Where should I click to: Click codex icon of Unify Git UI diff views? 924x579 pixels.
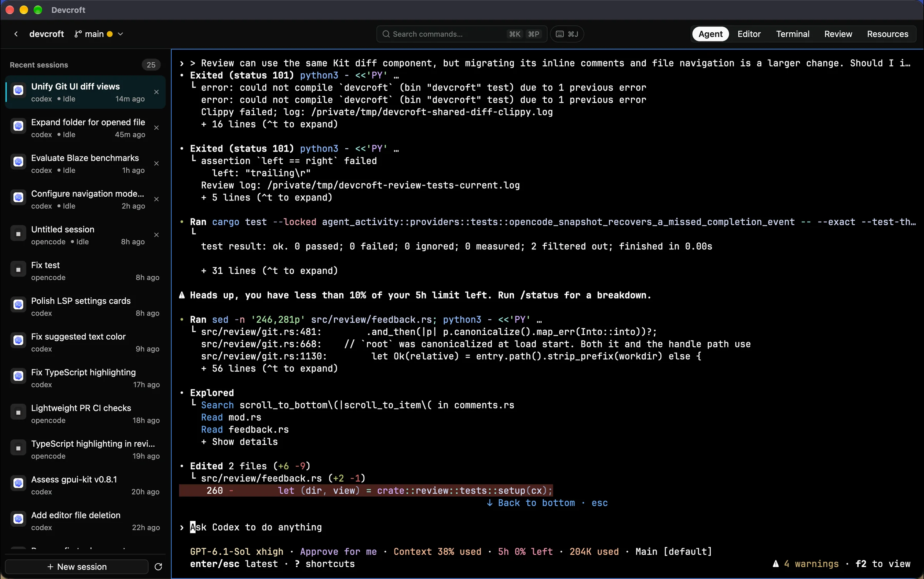(x=18, y=90)
